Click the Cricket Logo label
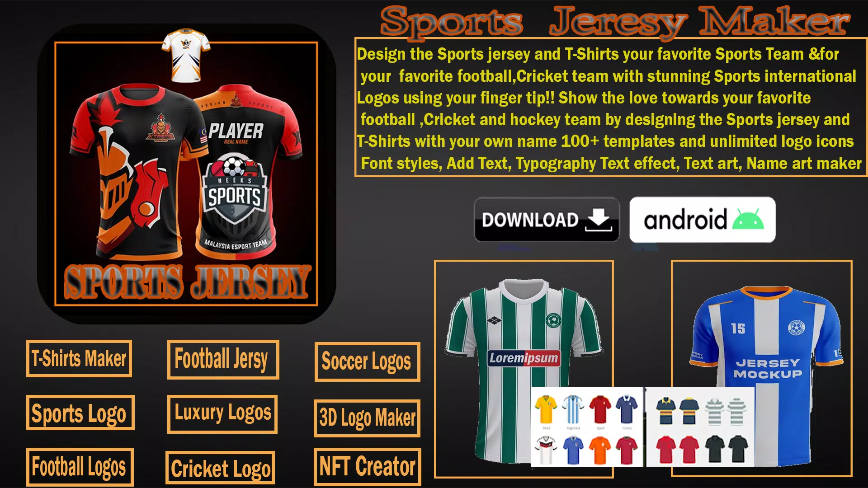This screenshot has width=868, height=488. pyautogui.click(x=220, y=467)
